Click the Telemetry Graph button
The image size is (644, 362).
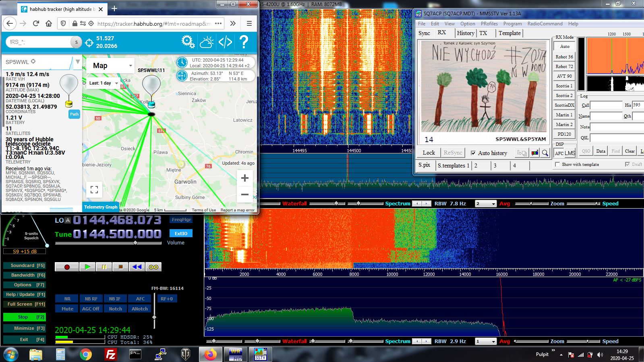pyautogui.click(x=101, y=207)
